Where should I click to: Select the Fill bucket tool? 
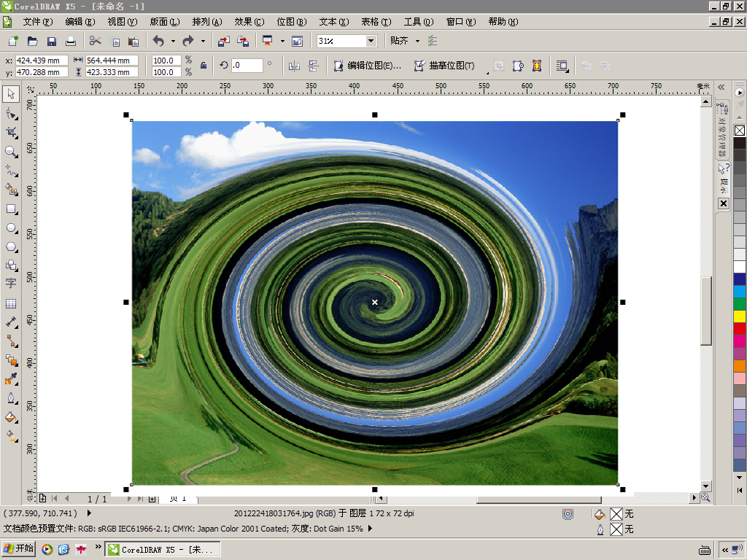pos(11,417)
